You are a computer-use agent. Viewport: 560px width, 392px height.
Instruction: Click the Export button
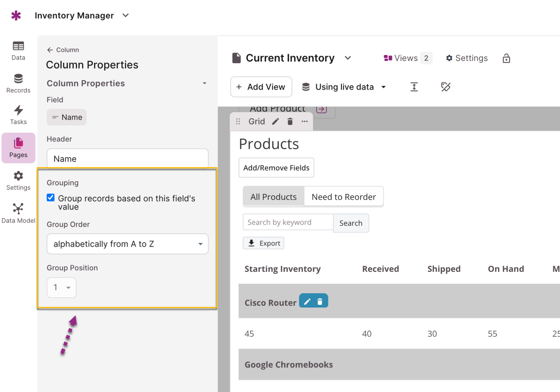point(264,243)
